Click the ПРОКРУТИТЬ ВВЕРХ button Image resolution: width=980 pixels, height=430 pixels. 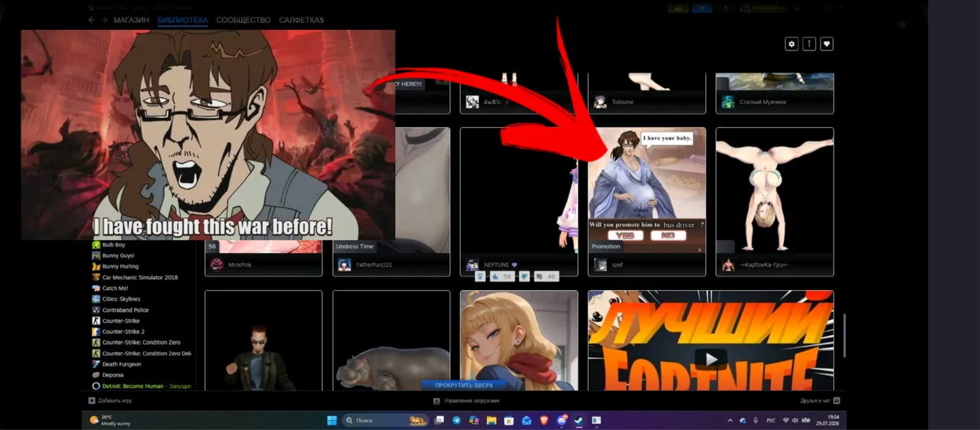(x=465, y=385)
